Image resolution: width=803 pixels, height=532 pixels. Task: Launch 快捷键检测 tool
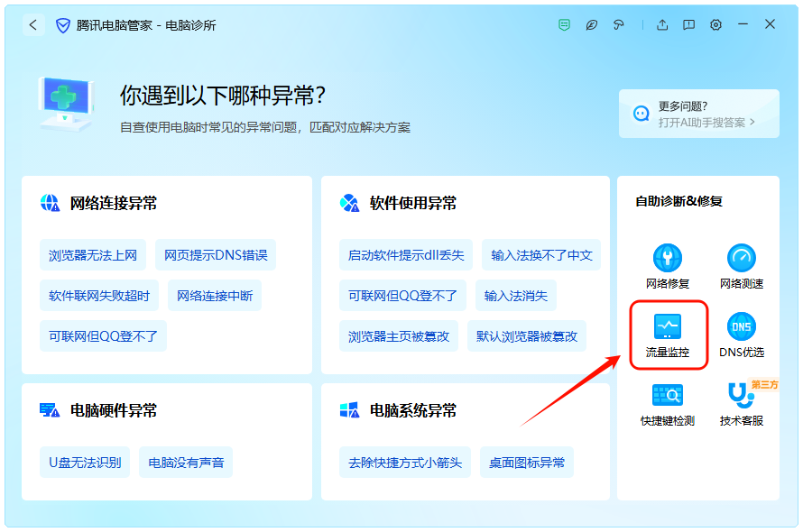pos(668,404)
